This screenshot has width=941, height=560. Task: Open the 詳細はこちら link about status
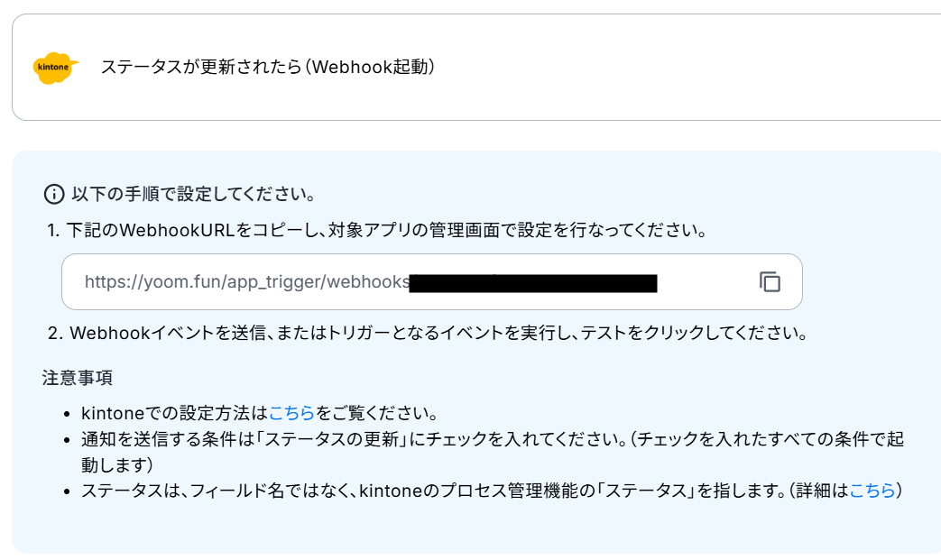point(872,491)
